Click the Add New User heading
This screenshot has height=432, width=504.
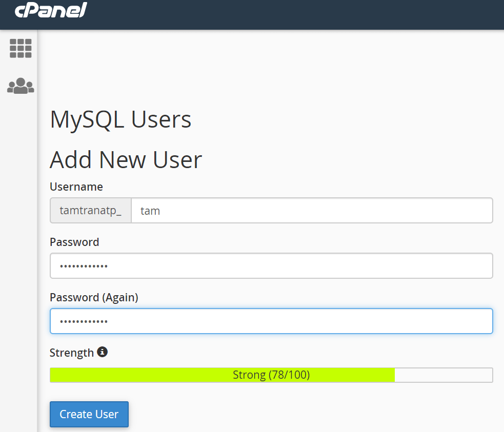click(x=126, y=160)
